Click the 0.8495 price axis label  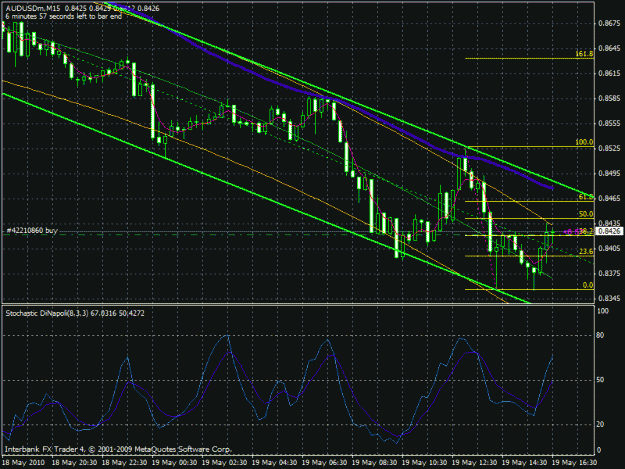pos(609,173)
